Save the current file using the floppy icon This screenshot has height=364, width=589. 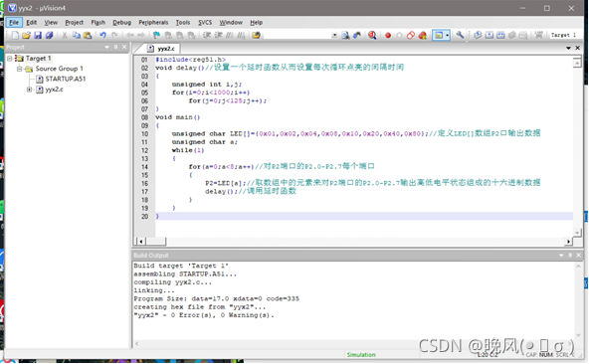click(38, 36)
